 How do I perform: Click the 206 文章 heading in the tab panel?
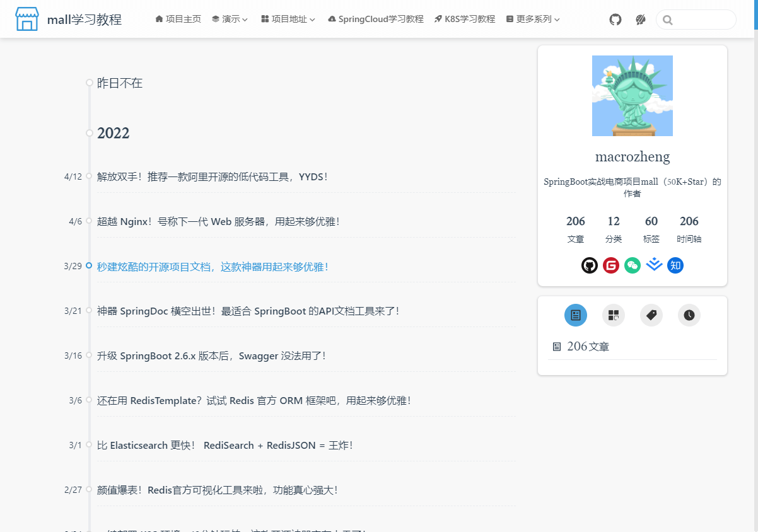point(581,346)
